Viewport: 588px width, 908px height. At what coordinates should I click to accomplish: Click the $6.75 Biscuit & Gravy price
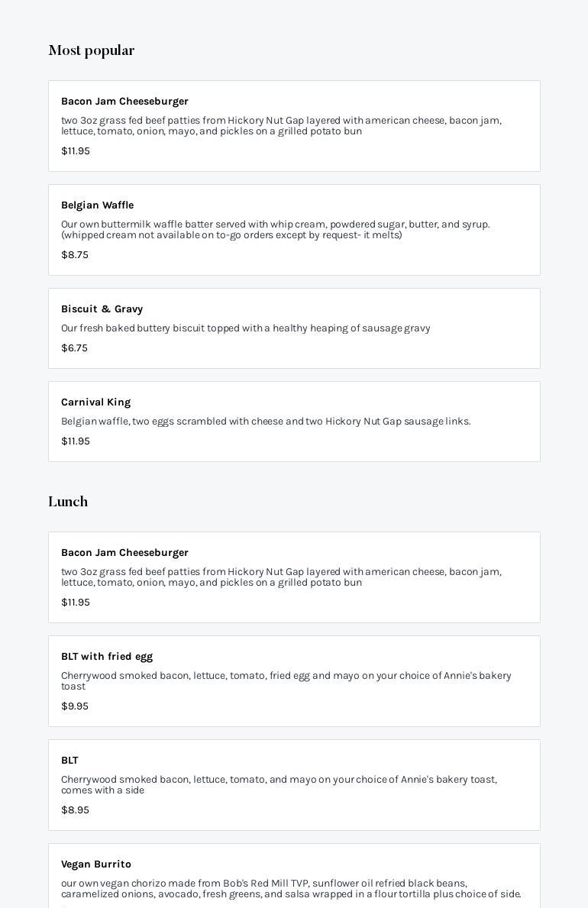[x=74, y=348]
